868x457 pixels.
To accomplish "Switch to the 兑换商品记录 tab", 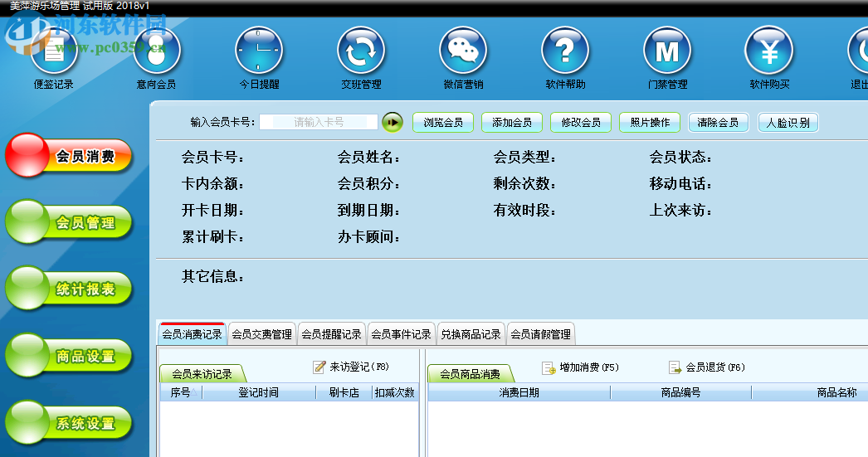I will pyautogui.click(x=471, y=334).
